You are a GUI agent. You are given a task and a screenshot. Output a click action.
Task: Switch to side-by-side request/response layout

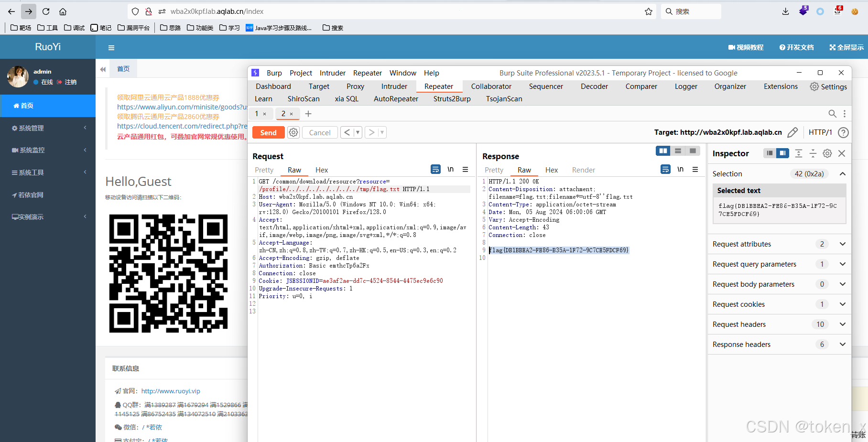(663, 151)
